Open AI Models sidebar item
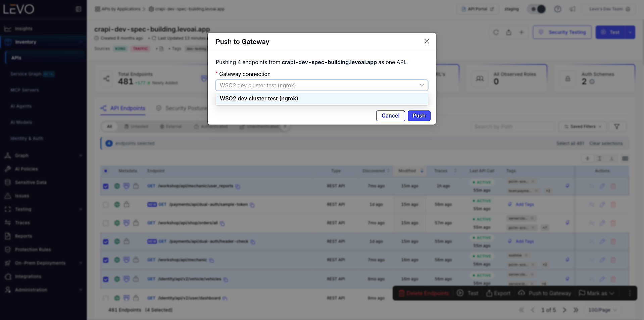The width and height of the screenshot is (644, 320). 21,122
